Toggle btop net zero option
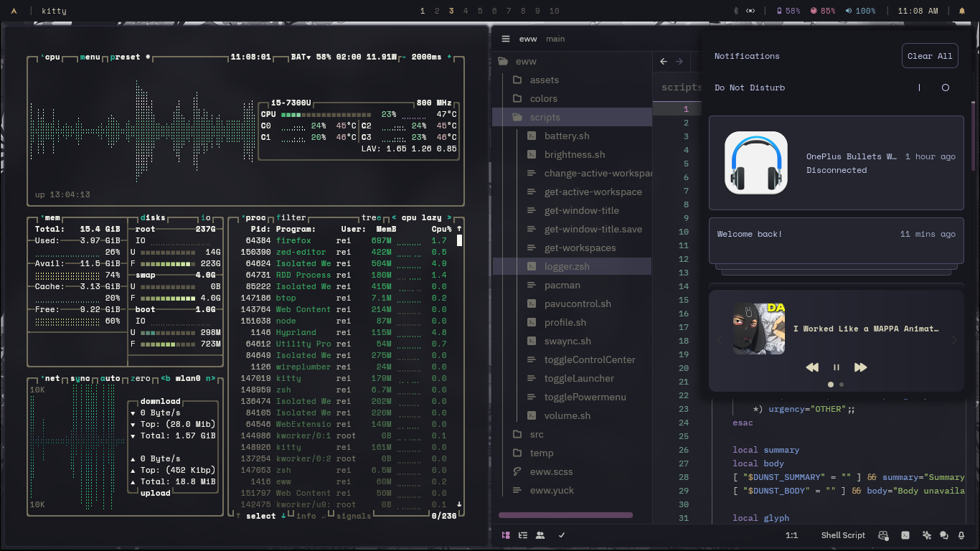This screenshot has width=980, height=551. 141,378
